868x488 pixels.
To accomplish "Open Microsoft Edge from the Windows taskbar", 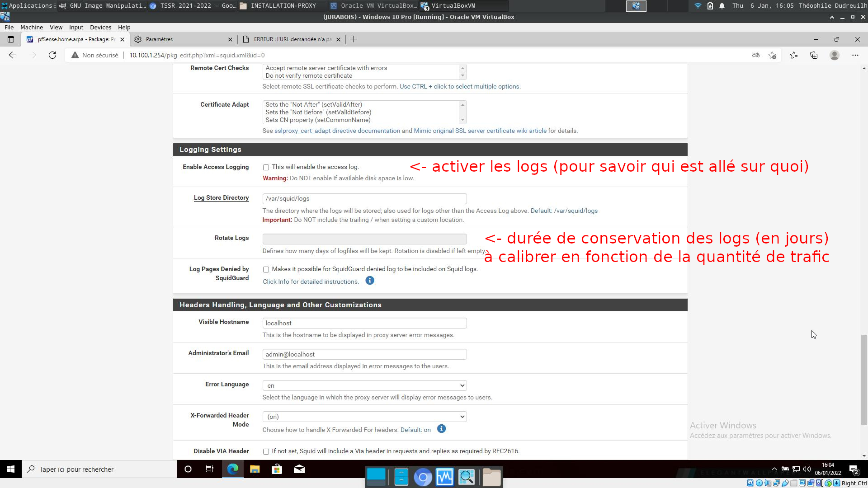I will tap(232, 469).
